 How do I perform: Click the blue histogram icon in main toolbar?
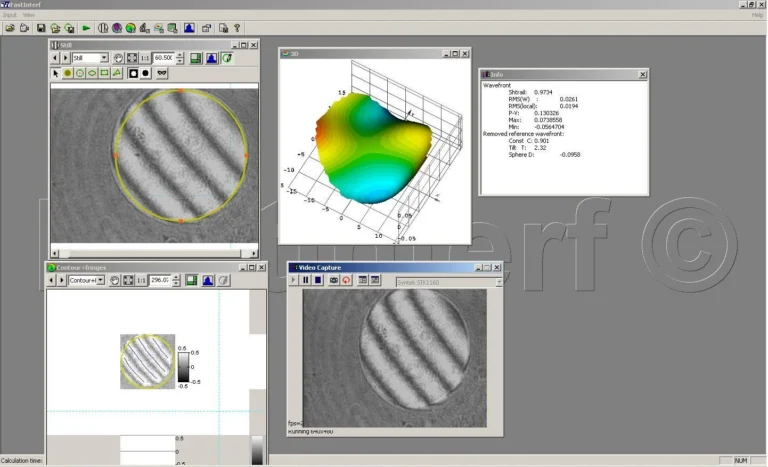[x=189, y=28]
